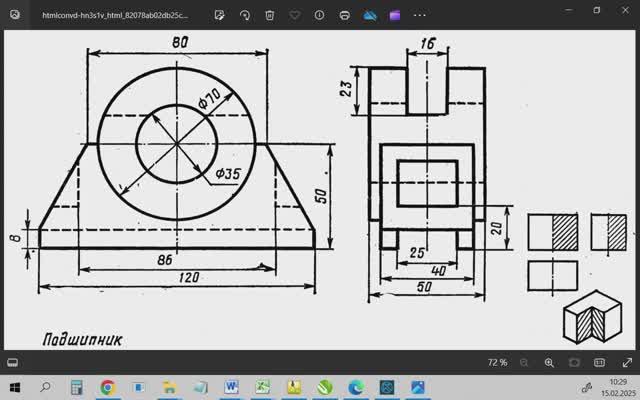Toggle the filmstrip icon at bottom left
The image size is (640, 400).
point(12,362)
